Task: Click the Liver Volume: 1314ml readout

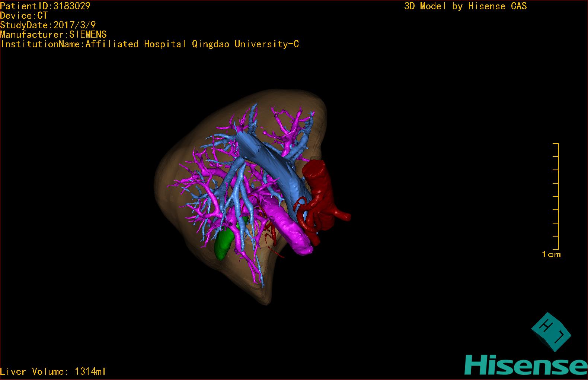Action: click(x=53, y=371)
